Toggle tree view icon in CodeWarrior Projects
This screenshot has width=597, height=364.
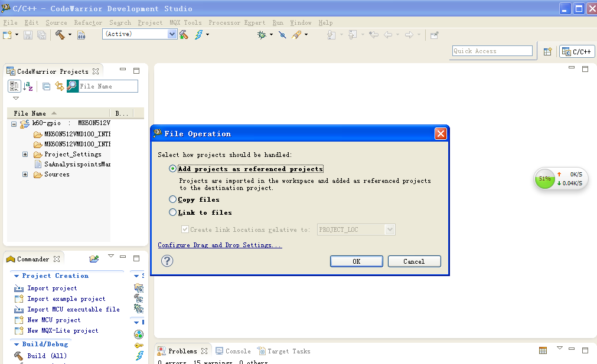(x=14, y=86)
